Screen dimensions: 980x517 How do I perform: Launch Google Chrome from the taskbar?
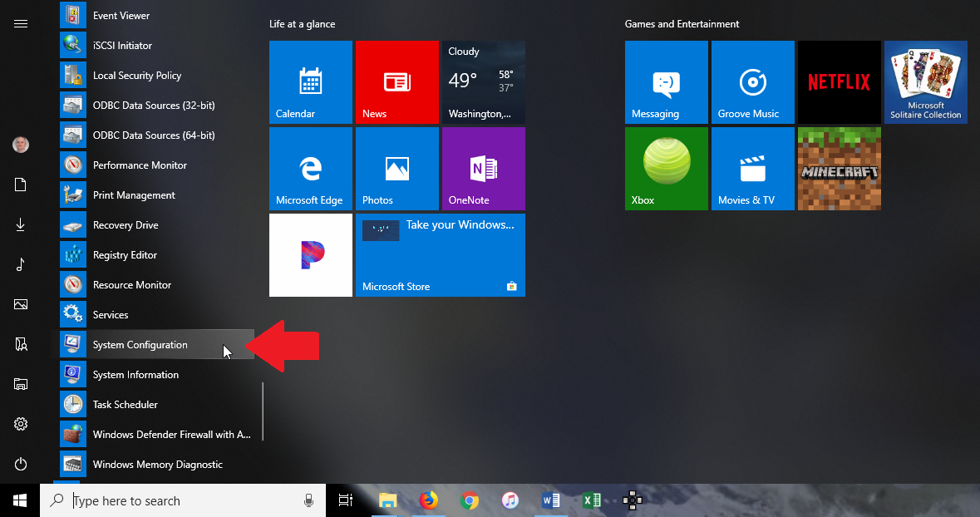tap(470, 500)
